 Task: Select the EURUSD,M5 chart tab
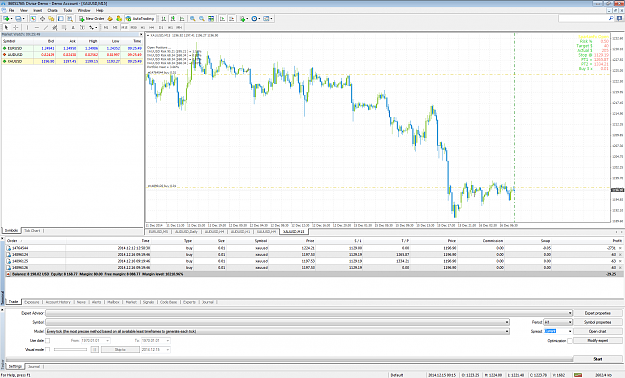pyautogui.click(x=159, y=232)
